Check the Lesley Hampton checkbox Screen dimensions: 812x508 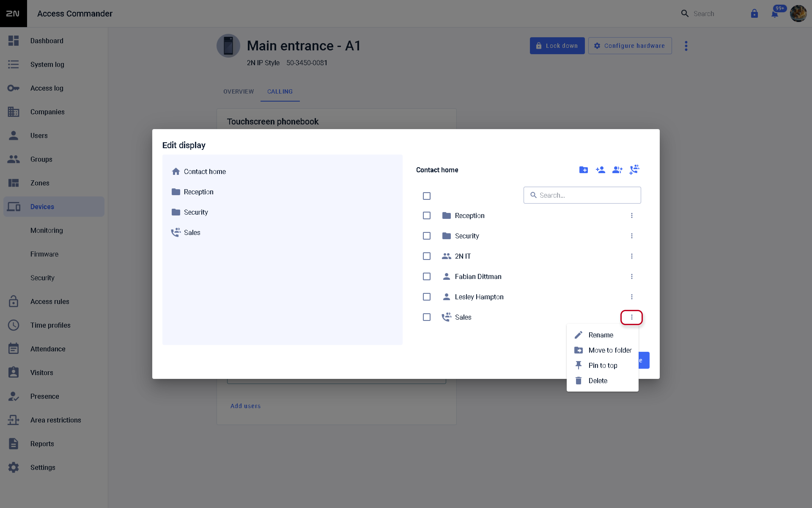point(427,297)
